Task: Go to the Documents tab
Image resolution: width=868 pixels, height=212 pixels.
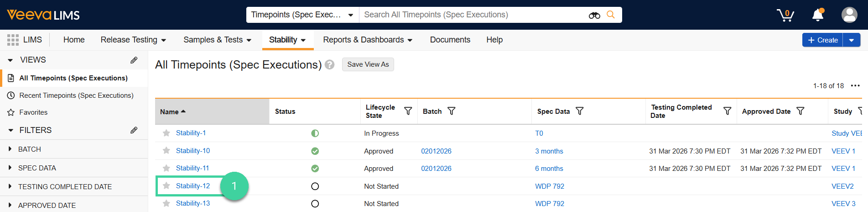Action: [450, 40]
